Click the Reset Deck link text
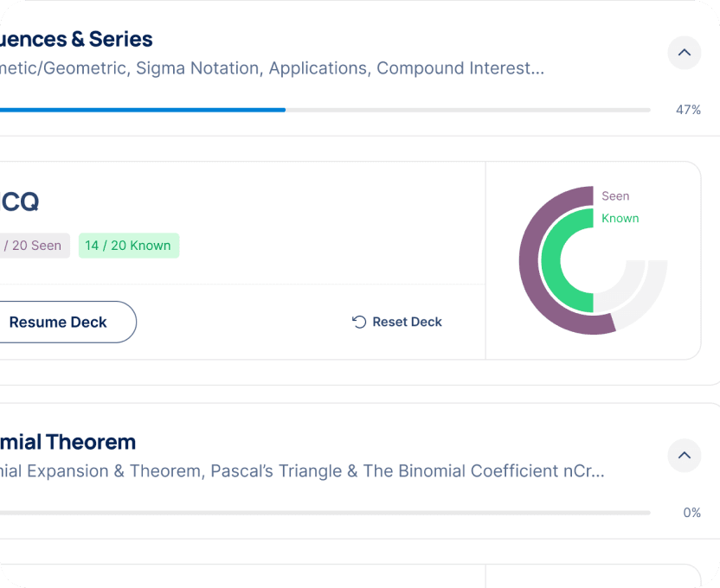Viewport: 720px width, 588px height. coord(407,322)
